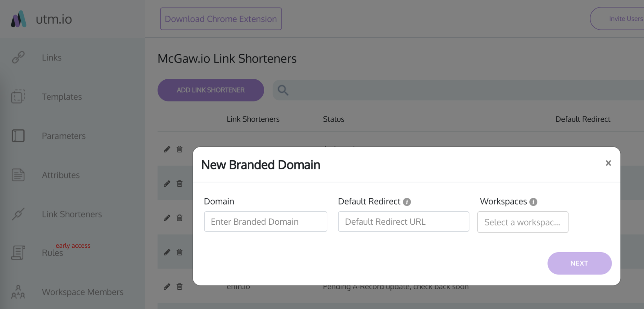The height and width of the screenshot is (309, 644).
Task: Open the Select a workspace dropdown
Action: point(523,222)
